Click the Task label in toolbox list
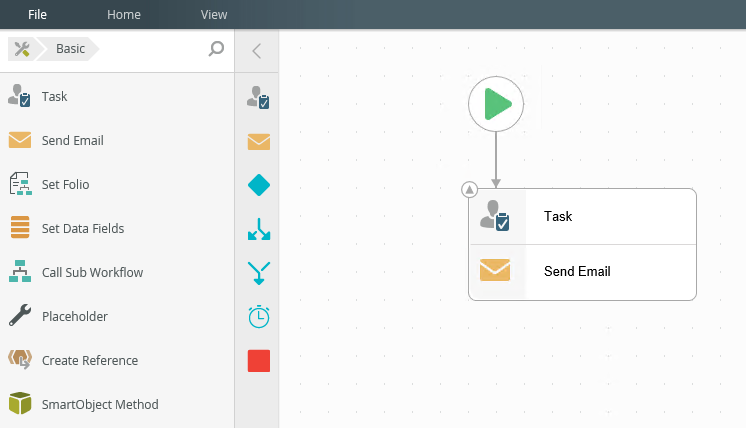Screen dimensions: 746x428 (x=54, y=97)
